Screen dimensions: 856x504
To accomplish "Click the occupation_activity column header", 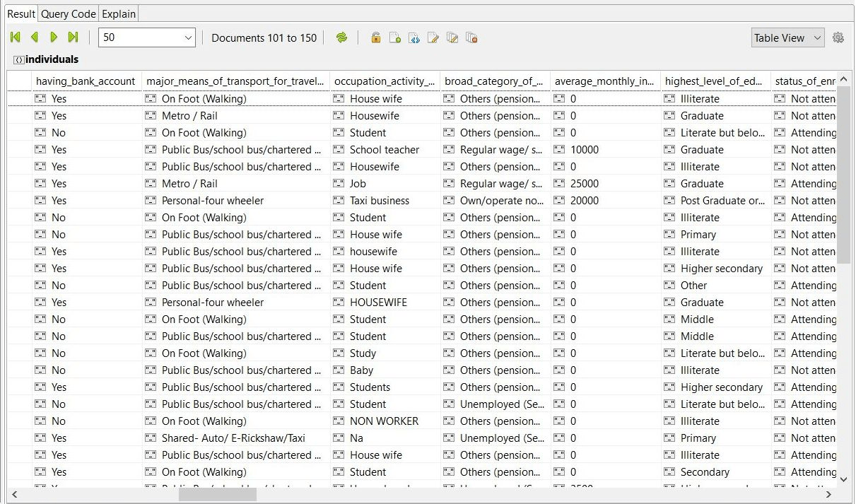I will point(385,81).
